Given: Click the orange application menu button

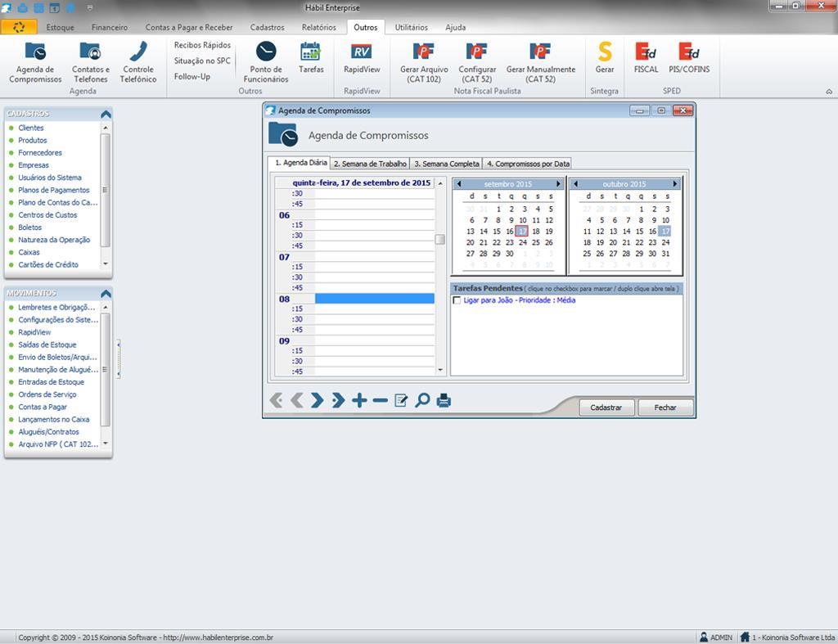Looking at the screenshot, I should [x=19, y=27].
